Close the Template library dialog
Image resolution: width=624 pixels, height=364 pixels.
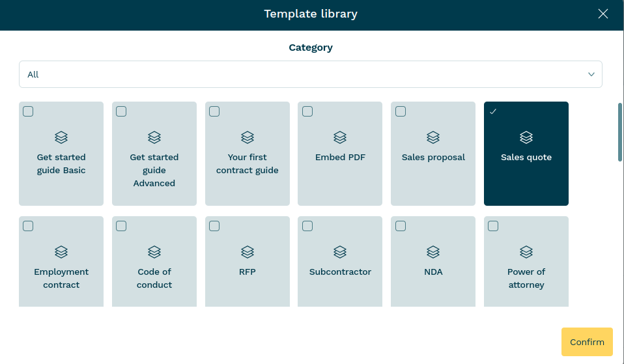(x=603, y=14)
